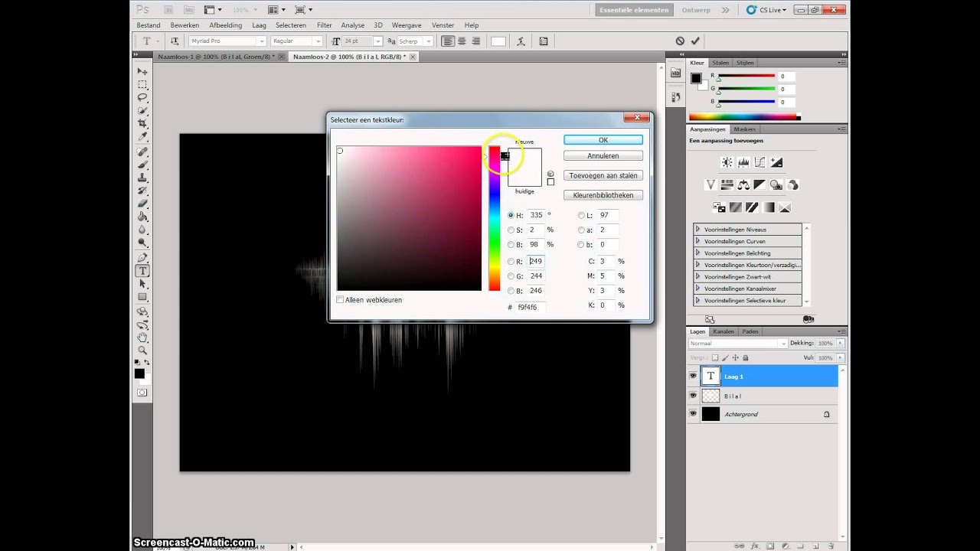
Task: Toggle text orientation icon
Action: [175, 41]
